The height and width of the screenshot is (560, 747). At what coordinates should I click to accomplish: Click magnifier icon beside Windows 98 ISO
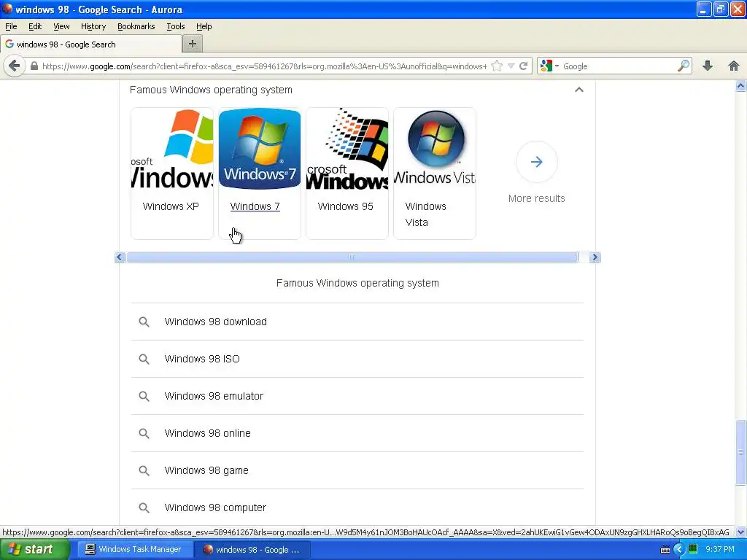click(144, 359)
